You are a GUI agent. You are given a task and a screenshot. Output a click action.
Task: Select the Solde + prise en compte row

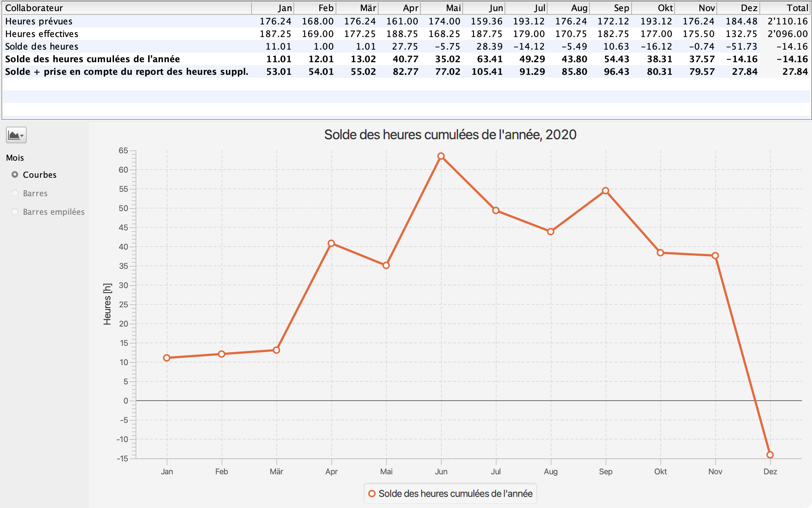coord(407,72)
